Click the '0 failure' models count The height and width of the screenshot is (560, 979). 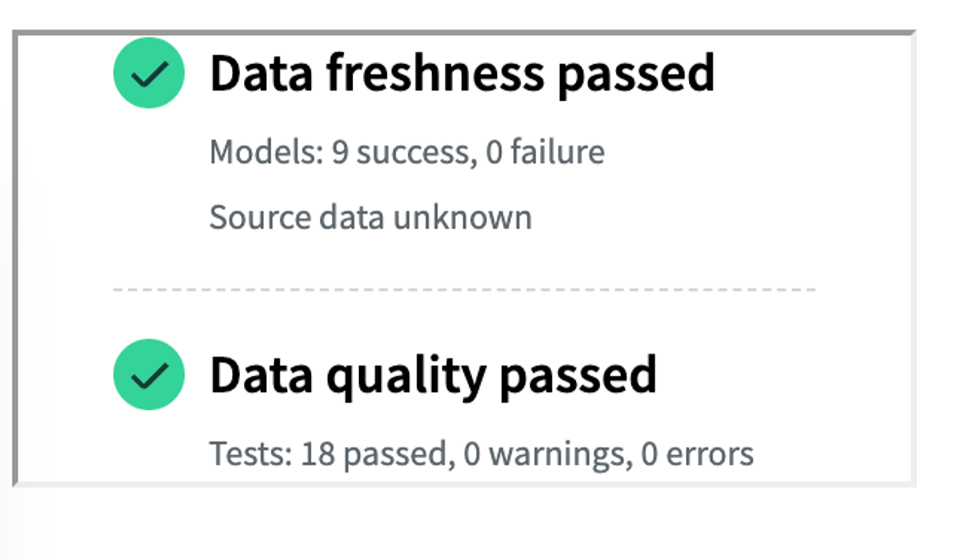click(545, 152)
